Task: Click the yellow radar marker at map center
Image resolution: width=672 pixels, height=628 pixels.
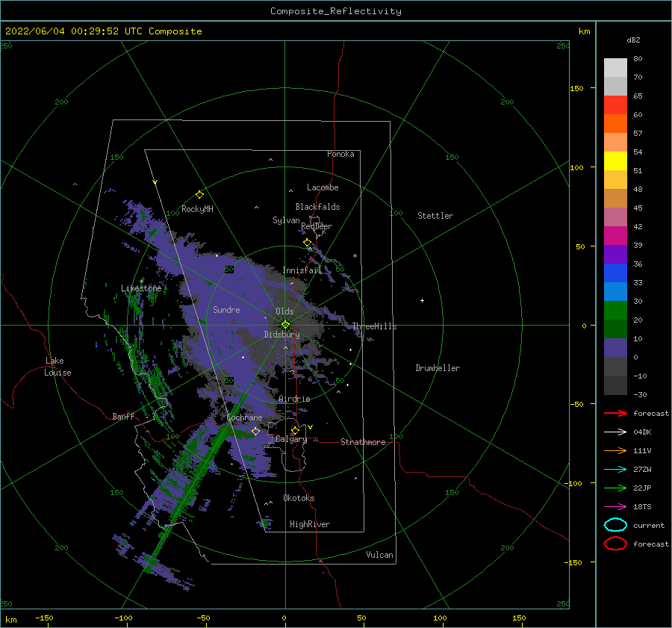Action: coord(285,325)
